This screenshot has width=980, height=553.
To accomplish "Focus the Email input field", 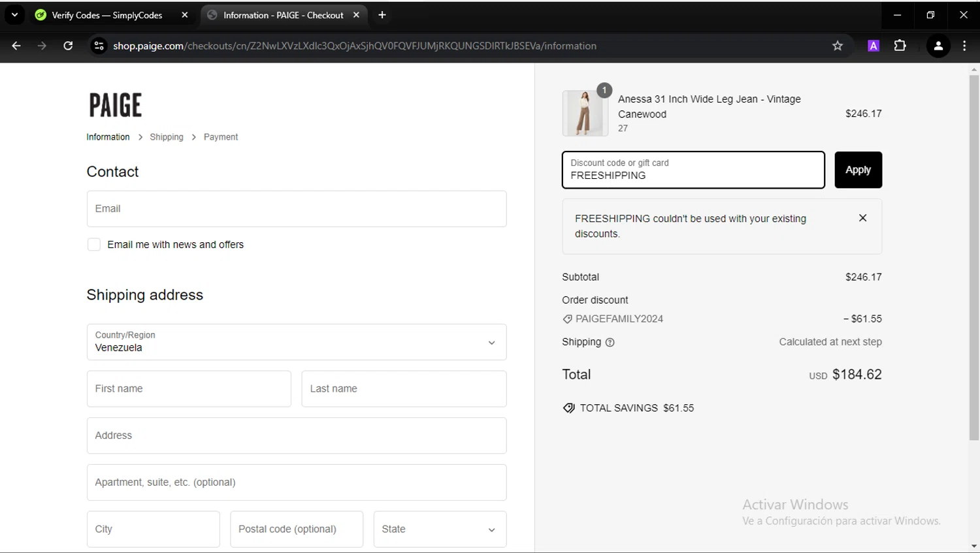I will click(x=296, y=209).
